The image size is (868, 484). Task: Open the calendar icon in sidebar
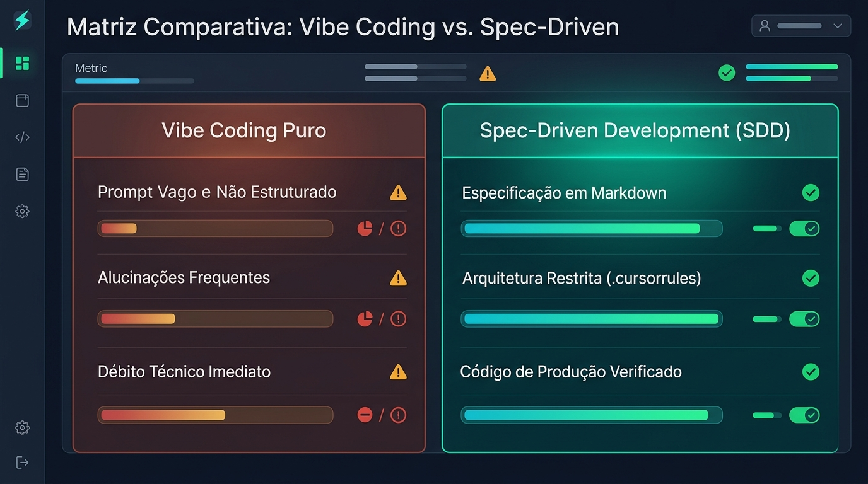pos(22,100)
